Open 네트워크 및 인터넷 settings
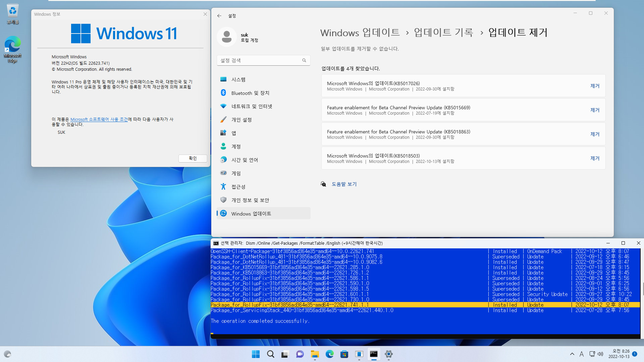Viewport: 644px width, 362px height. coord(264,106)
